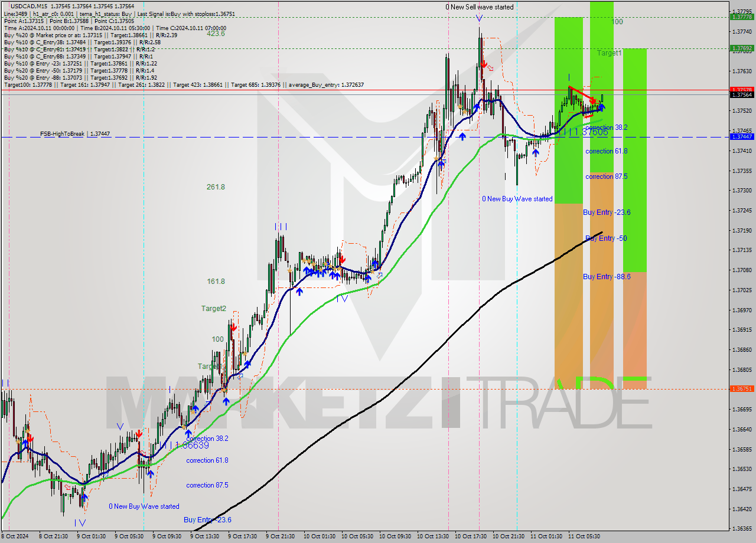The image size is (756, 543).
Task: Click the 1.36420 price axis value
Action: (742, 509)
